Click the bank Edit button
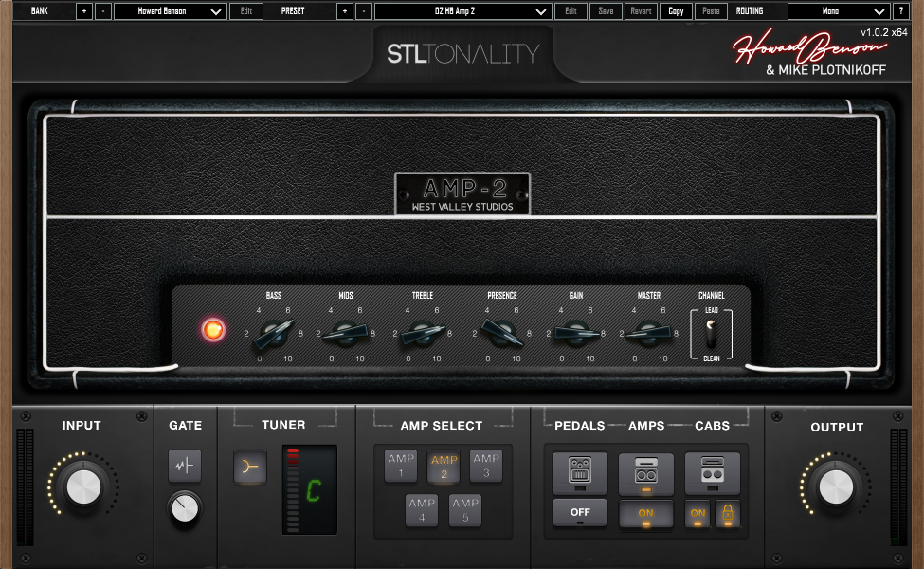The width and height of the screenshot is (924, 569). [246, 11]
